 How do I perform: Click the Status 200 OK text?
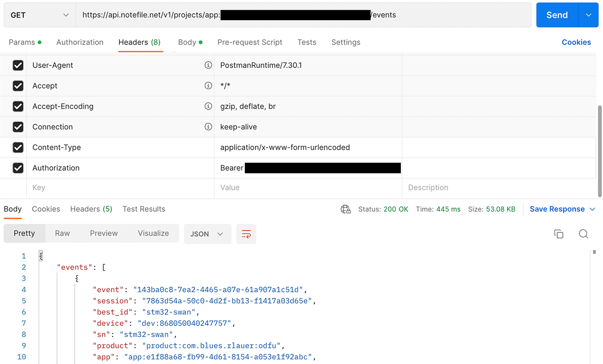coord(383,209)
